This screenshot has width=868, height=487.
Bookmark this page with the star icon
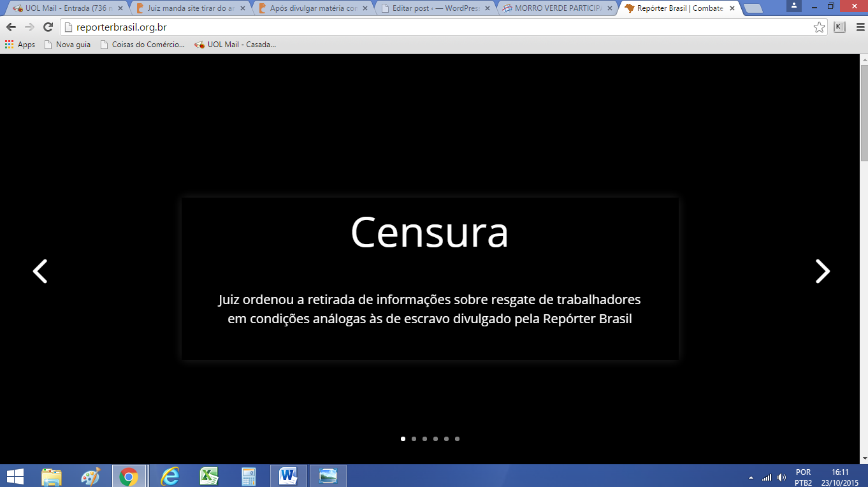[x=819, y=27]
